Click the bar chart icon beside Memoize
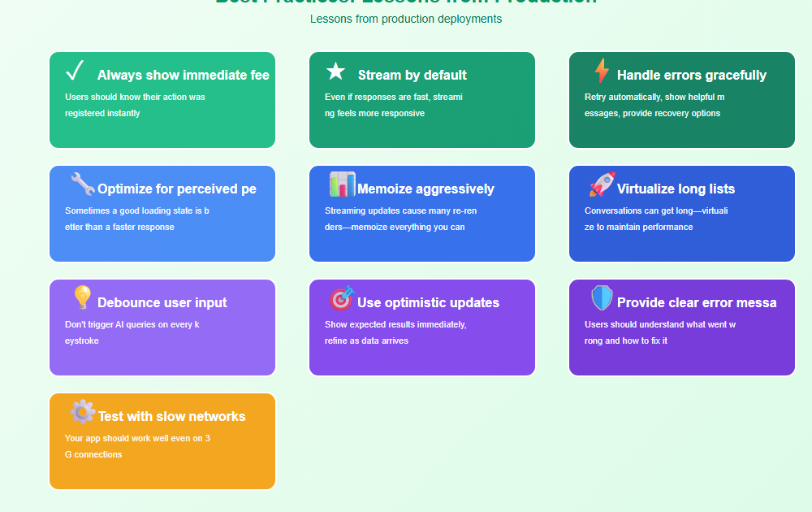This screenshot has height=512, width=812. click(342, 184)
